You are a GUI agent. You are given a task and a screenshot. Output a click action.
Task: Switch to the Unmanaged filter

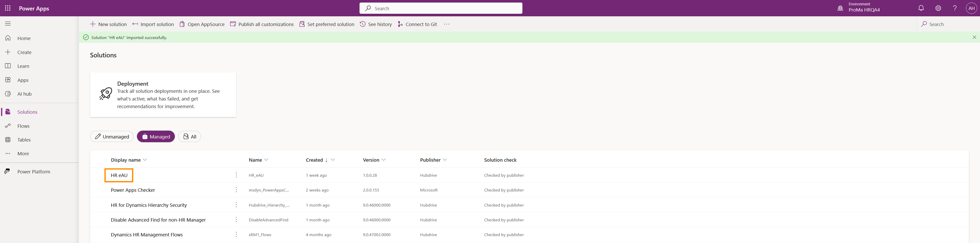[x=112, y=137]
